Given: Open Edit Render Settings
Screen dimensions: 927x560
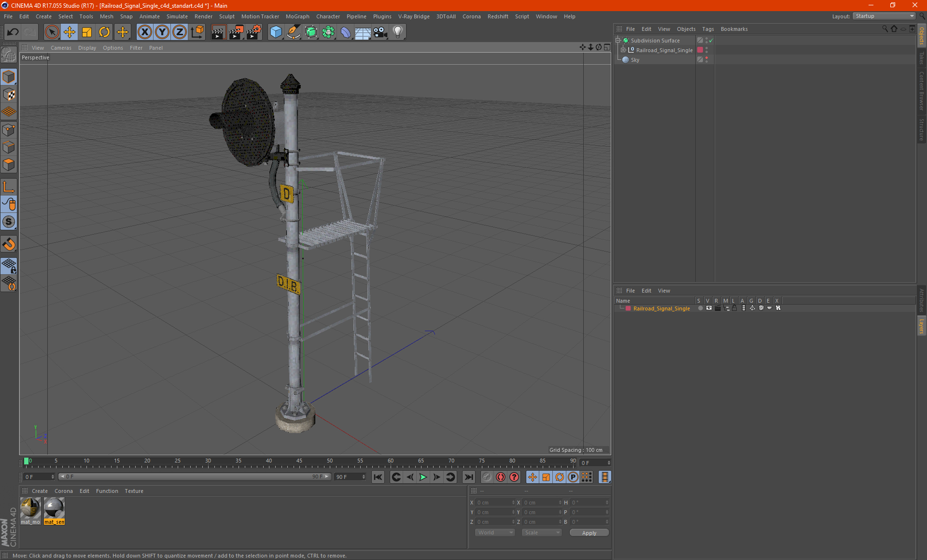Looking at the screenshot, I should point(254,32).
